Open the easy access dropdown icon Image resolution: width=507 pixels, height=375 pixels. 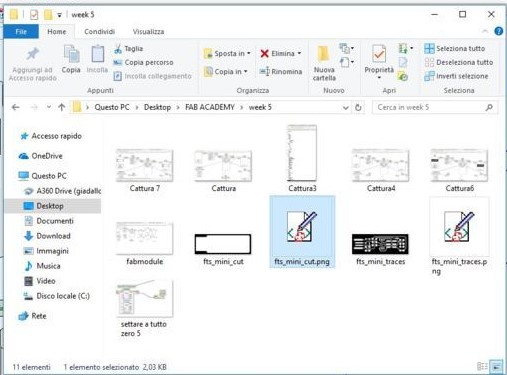pyautogui.click(x=346, y=62)
